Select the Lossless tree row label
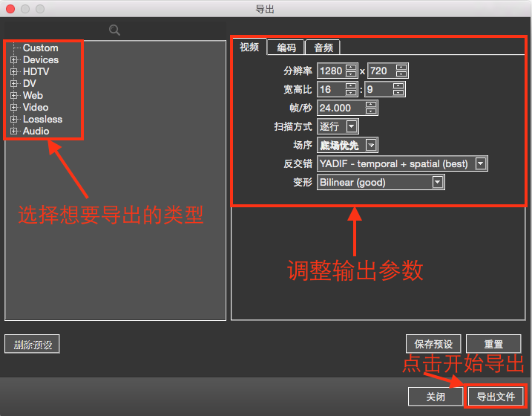The image size is (532, 416). (x=43, y=119)
